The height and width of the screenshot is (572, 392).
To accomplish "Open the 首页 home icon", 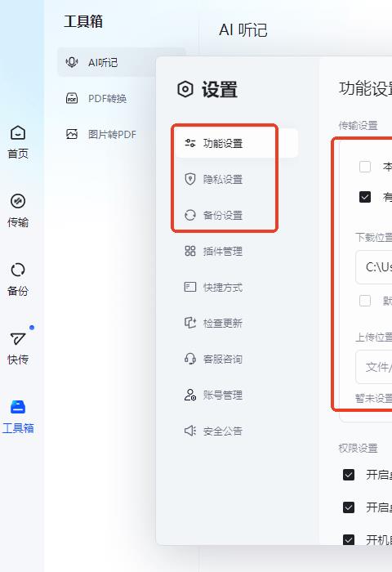I will (18, 133).
